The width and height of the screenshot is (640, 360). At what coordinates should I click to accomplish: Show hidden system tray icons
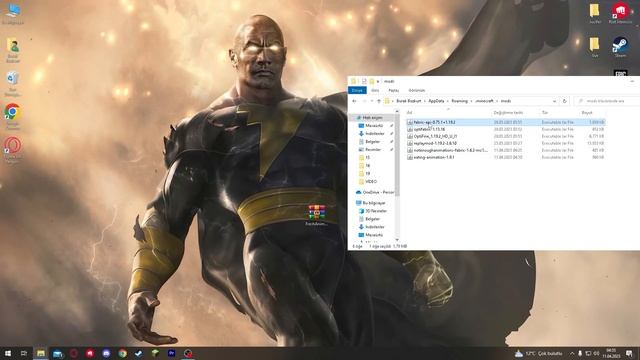572,353
